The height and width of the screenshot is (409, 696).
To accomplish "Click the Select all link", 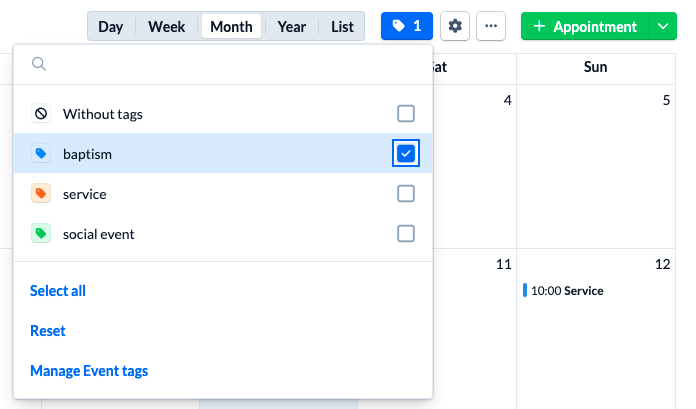I will coord(58,291).
